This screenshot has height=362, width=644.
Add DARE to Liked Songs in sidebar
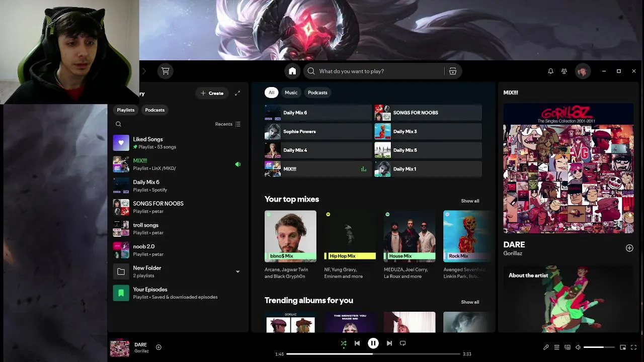pos(629,248)
